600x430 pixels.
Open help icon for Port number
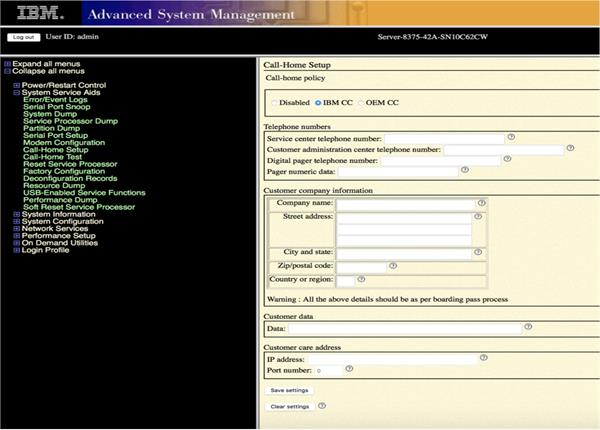pyautogui.click(x=349, y=368)
